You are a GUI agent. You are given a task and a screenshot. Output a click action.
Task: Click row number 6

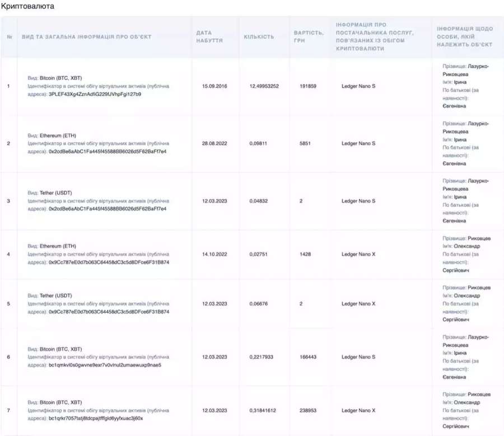point(8,357)
